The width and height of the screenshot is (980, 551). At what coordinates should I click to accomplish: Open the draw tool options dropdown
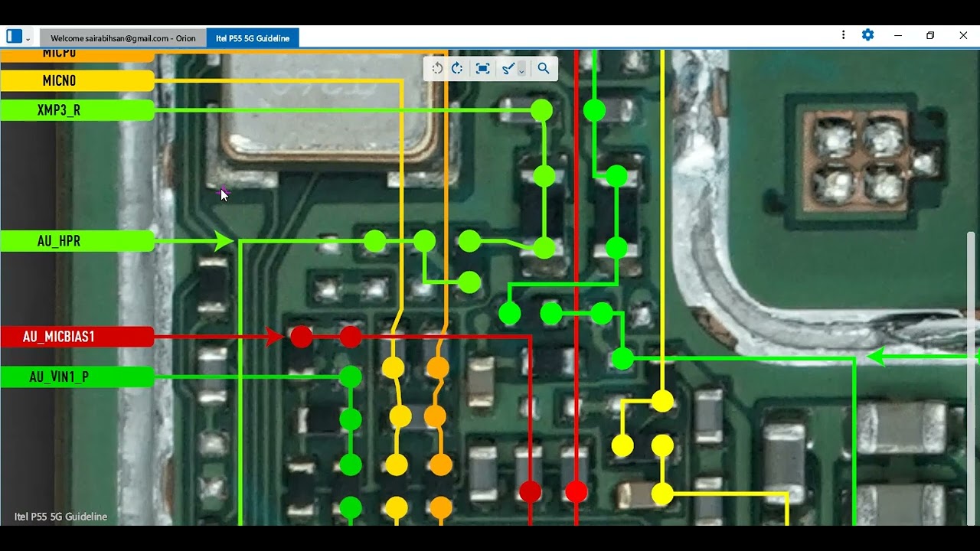[x=521, y=70]
